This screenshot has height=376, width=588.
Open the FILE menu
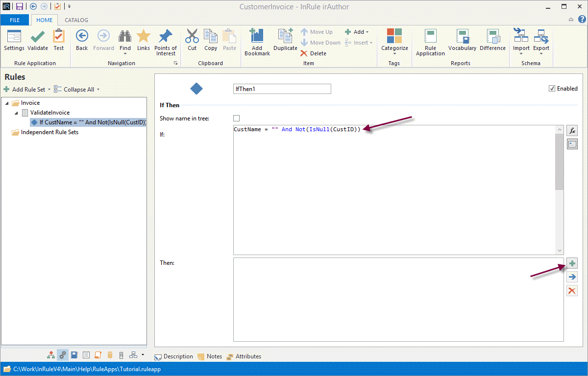coord(15,20)
